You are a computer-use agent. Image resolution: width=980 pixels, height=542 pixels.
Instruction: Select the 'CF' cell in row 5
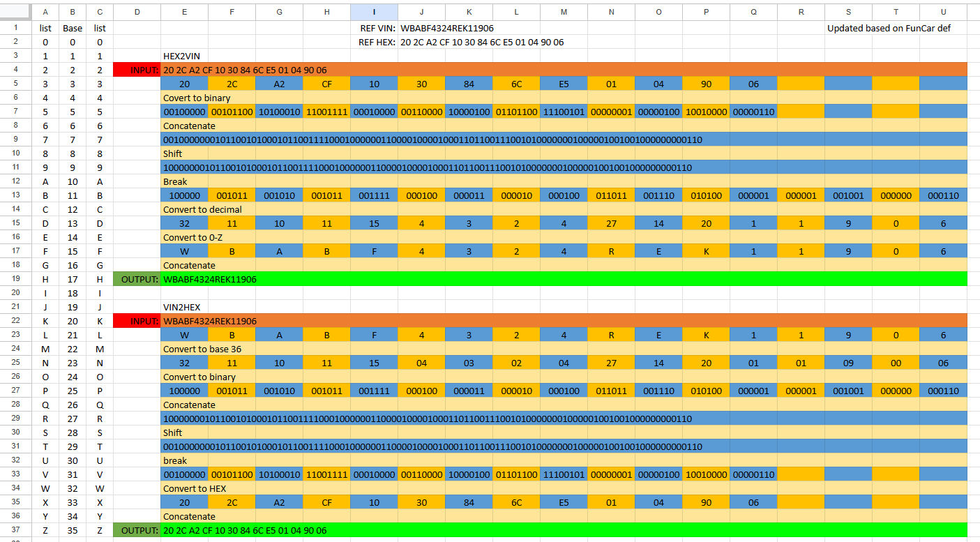click(326, 84)
